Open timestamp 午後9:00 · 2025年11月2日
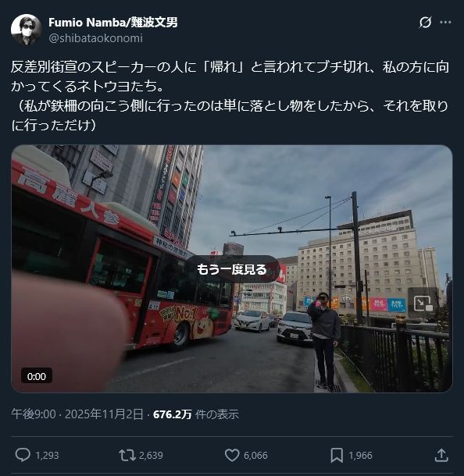This screenshot has width=464, height=476. (77, 414)
